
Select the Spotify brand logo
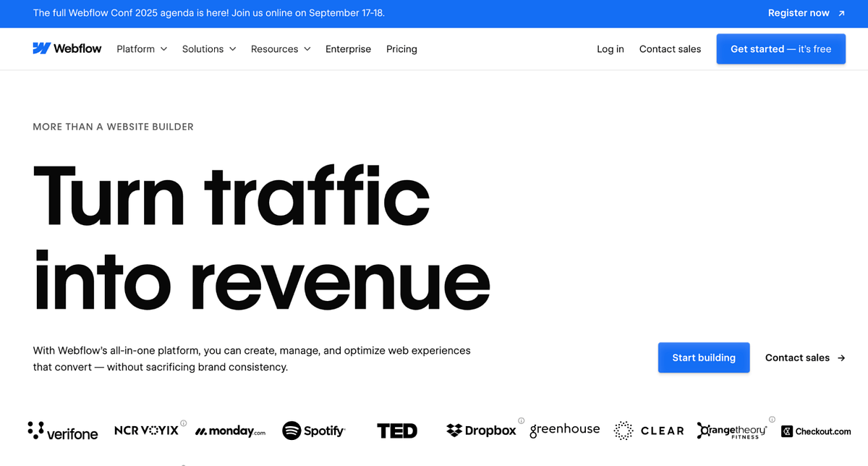click(x=313, y=431)
